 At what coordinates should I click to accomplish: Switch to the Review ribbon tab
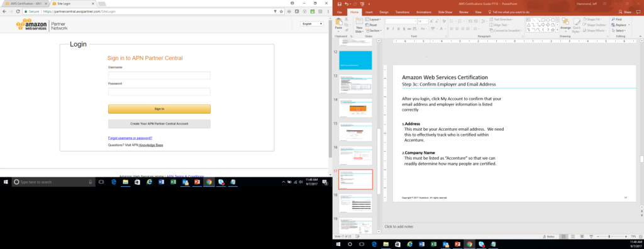point(464,13)
